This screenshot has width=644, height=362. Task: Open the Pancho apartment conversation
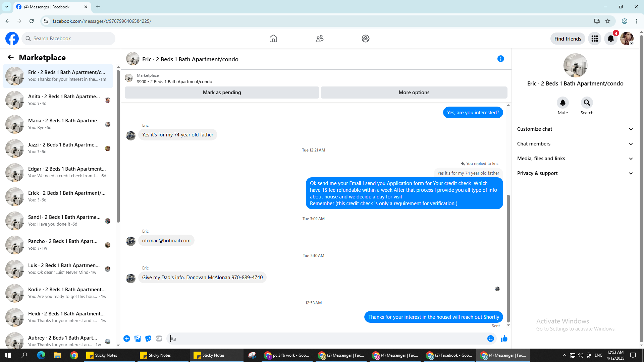coord(58,245)
